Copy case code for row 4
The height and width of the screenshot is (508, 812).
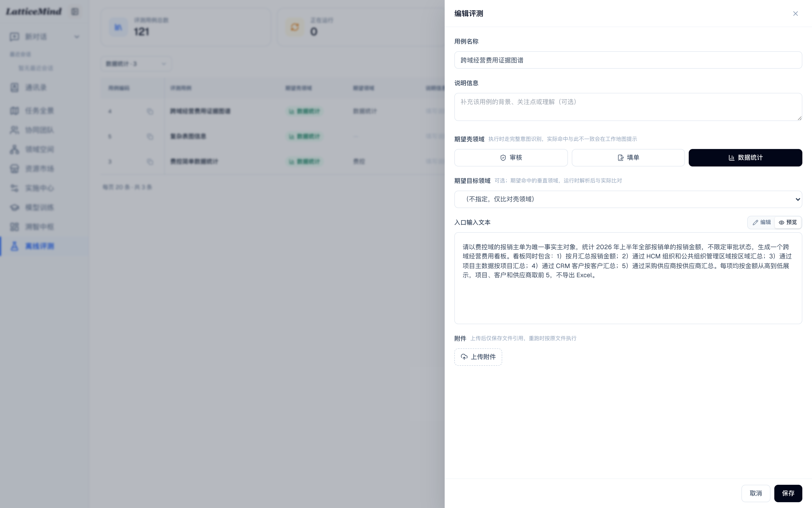(150, 111)
